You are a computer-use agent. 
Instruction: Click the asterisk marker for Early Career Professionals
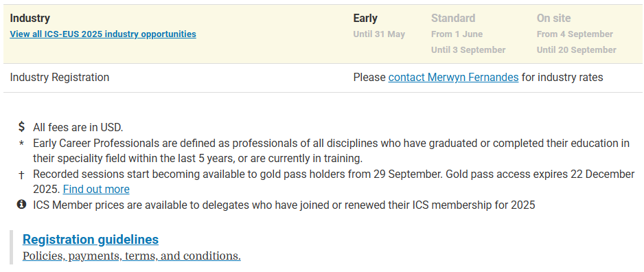tap(22, 144)
